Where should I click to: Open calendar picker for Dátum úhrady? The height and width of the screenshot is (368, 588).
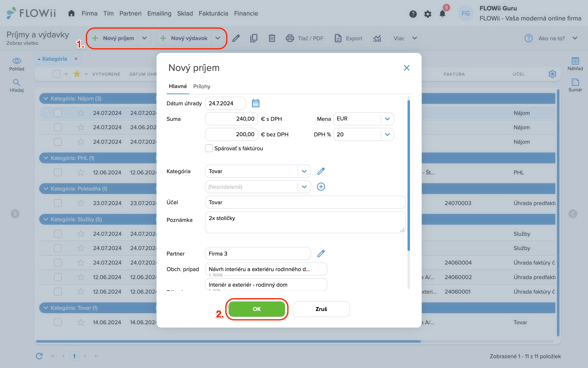point(255,103)
